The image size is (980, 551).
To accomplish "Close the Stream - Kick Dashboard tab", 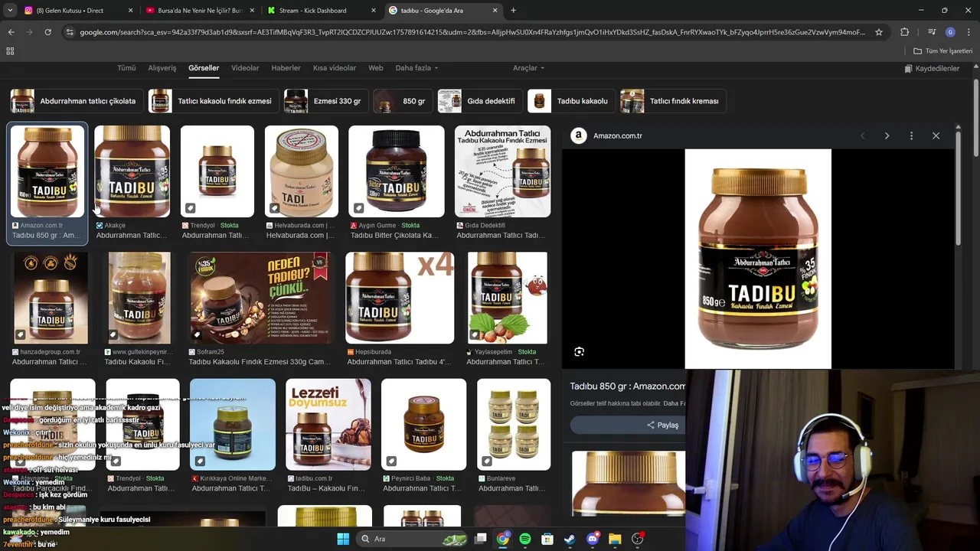I will click(x=374, y=11).
